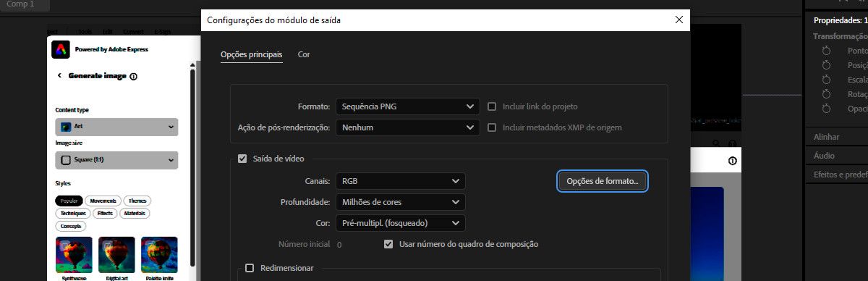This screenshot has height=281, width=868.
Task: Open the Content type dropdown showing Art
Action: click(116, 127)
